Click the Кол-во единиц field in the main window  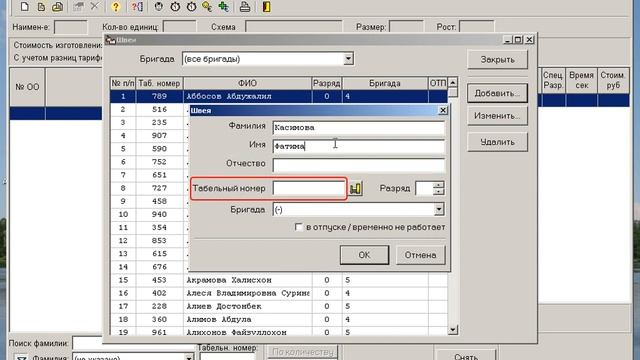pos(180,27)
